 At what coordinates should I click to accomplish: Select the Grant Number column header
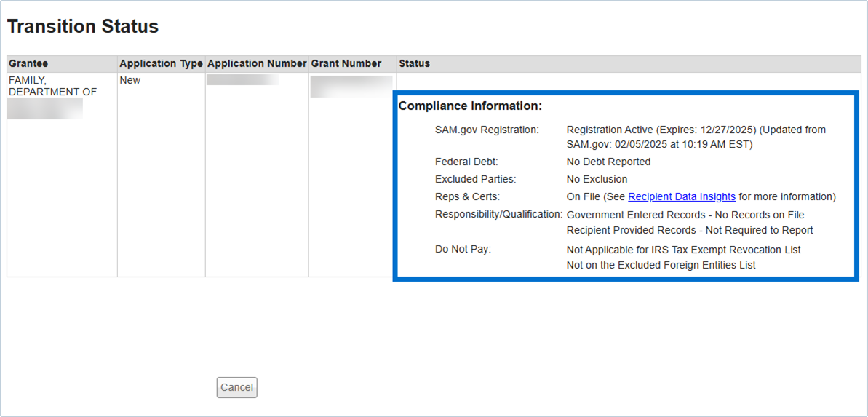coord(346,63)
